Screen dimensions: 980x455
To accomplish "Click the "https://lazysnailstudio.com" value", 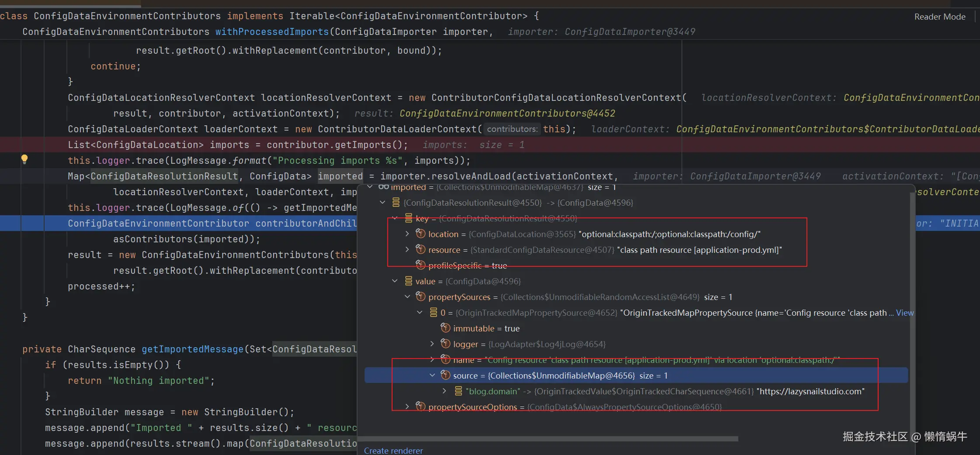I will (x=810, y=391).
